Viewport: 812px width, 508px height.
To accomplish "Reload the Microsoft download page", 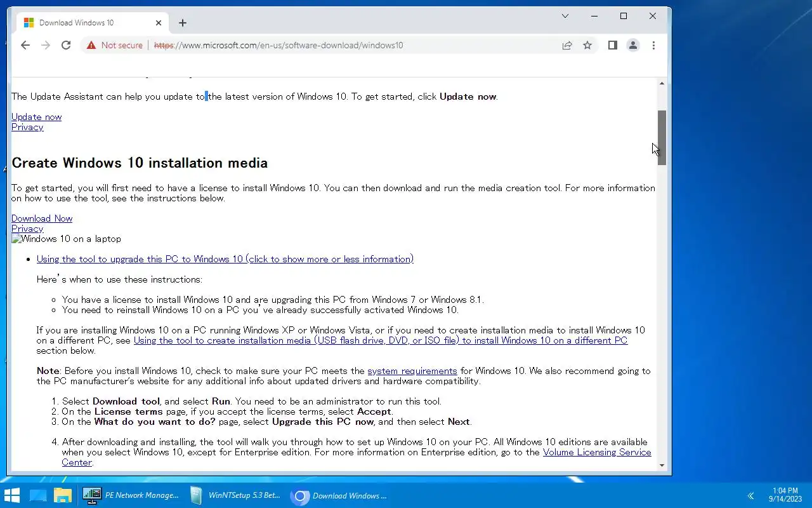I will coord(66,45).
